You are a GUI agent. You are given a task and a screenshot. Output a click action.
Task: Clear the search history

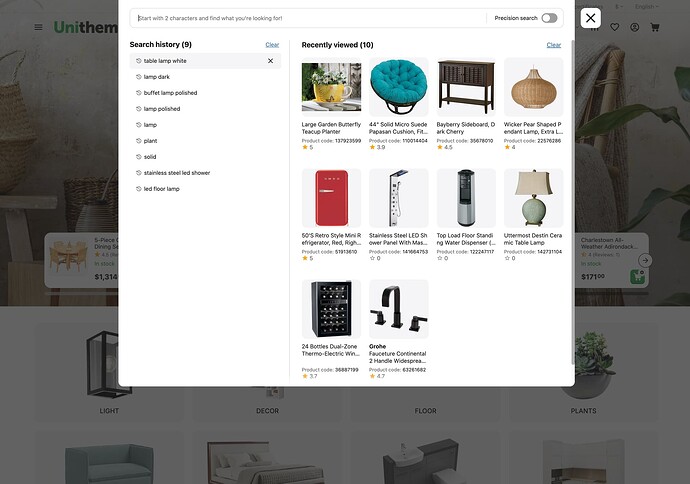tap(272, 45)
